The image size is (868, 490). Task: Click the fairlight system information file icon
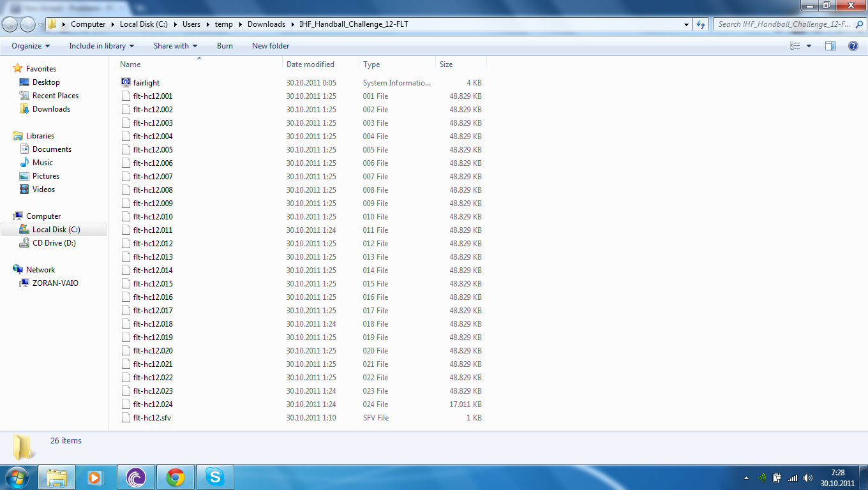pyautogui.click(x=126, y=82)
